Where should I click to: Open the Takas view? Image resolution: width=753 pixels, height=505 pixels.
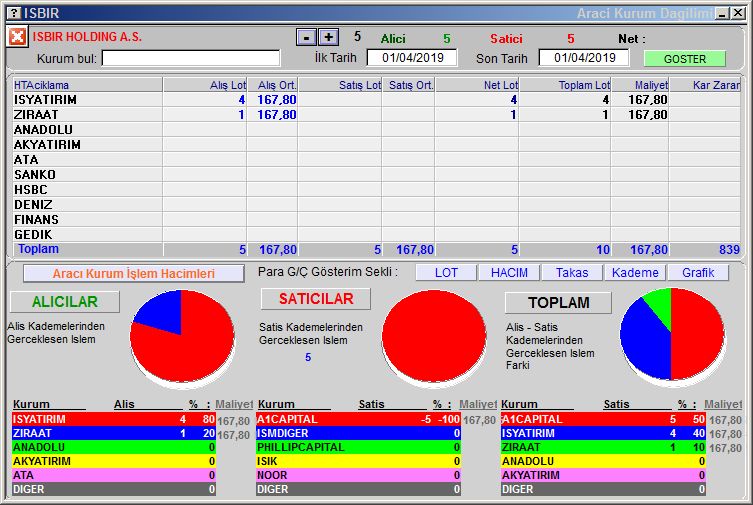[x=572, y=273]
